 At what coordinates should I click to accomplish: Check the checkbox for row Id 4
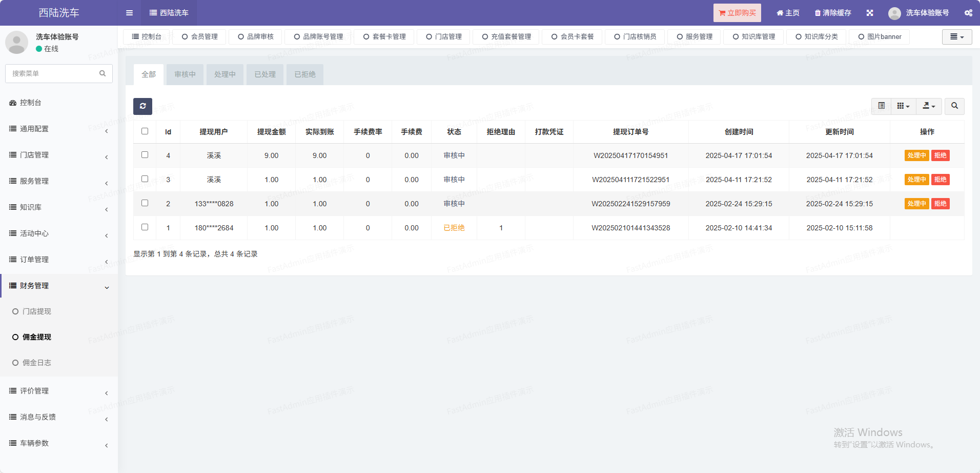click(145, 155)
